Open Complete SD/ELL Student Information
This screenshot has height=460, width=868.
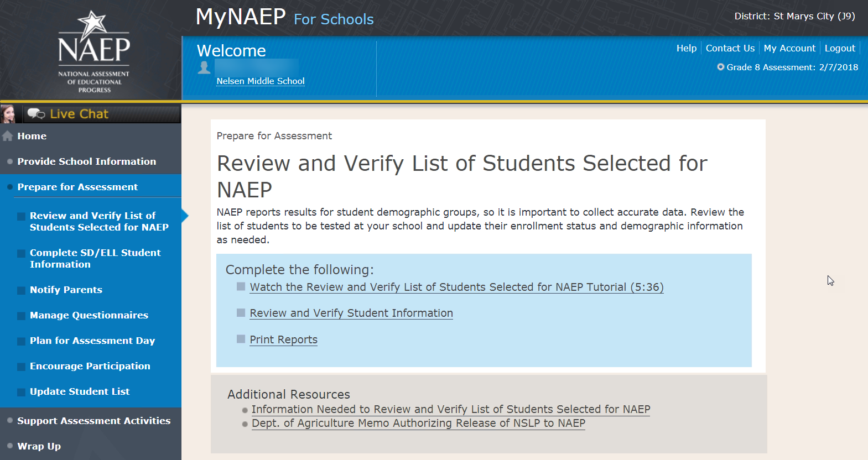[95, 258]
